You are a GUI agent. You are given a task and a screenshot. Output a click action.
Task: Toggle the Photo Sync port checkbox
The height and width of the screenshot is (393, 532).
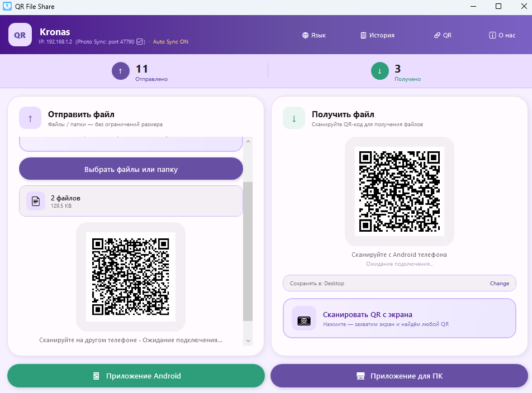click(141, 42)
